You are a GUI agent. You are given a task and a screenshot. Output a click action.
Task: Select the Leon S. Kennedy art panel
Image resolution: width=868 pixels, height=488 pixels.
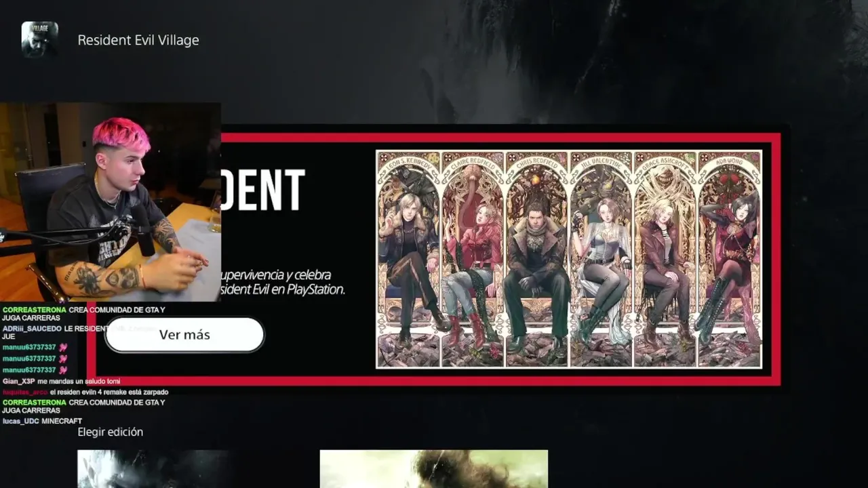(x=409, y=259)
